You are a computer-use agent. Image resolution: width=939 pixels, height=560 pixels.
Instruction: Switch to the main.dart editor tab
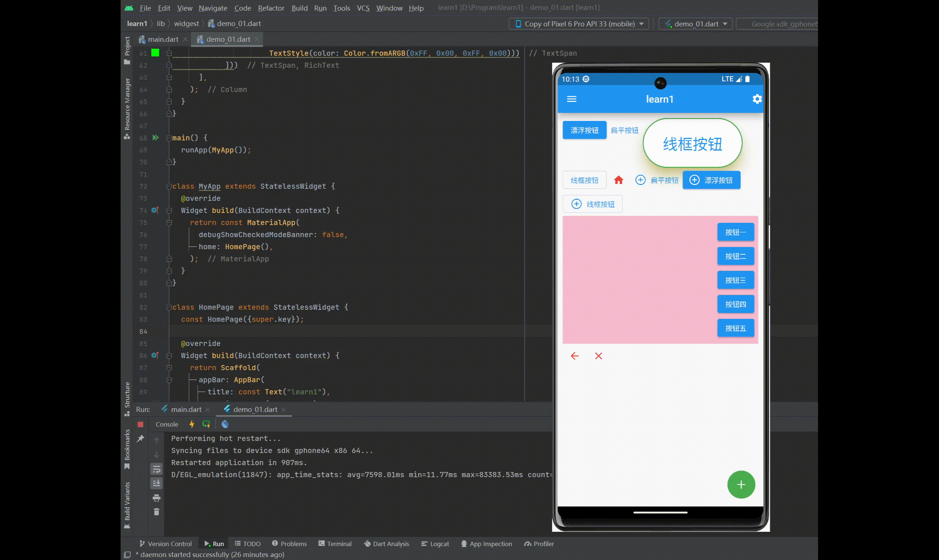(x=163, y=39)
